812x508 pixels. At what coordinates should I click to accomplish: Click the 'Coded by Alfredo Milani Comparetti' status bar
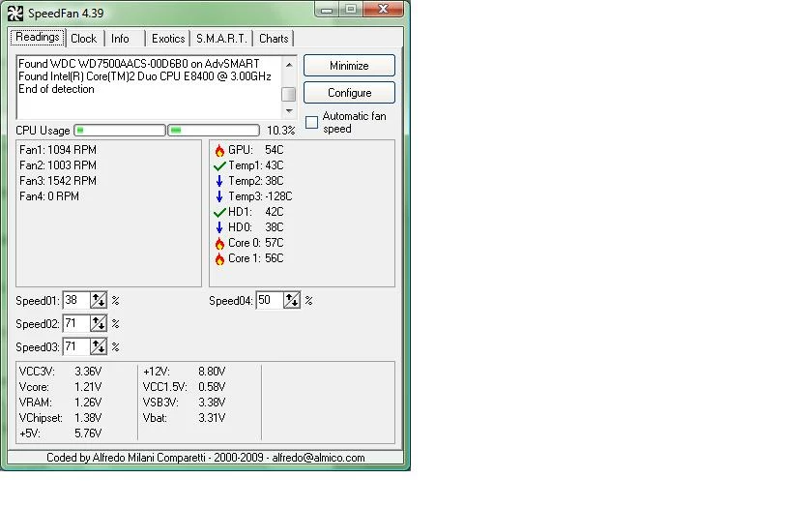tap(206, 457)
